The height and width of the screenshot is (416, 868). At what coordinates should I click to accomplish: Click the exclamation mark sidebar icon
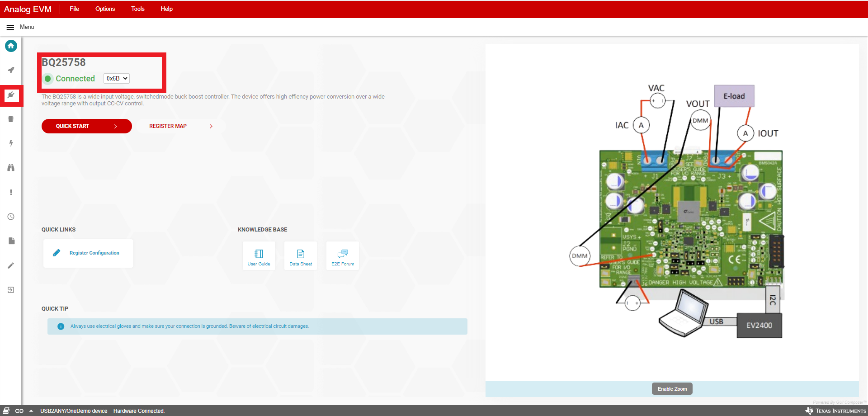[11, 192]
